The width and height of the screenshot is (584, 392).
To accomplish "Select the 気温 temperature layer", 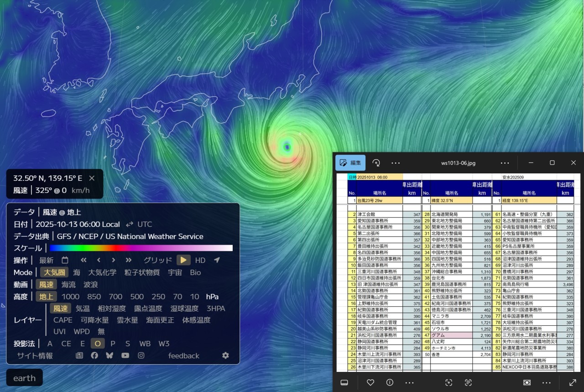I will 83,308.
